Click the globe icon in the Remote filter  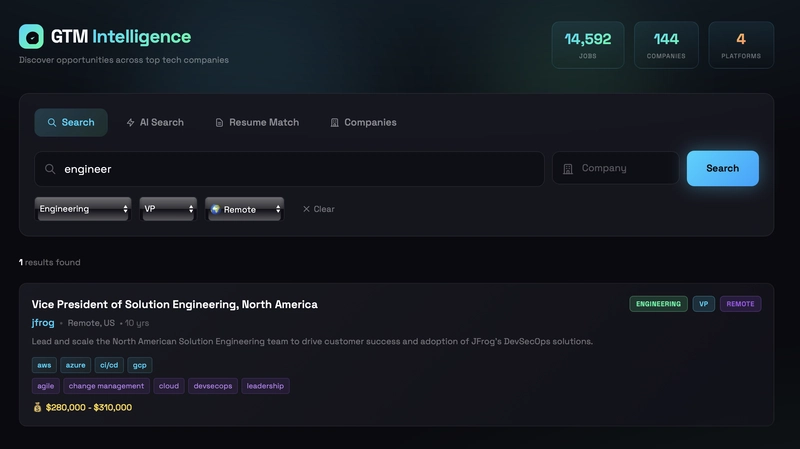coord(215,209)
